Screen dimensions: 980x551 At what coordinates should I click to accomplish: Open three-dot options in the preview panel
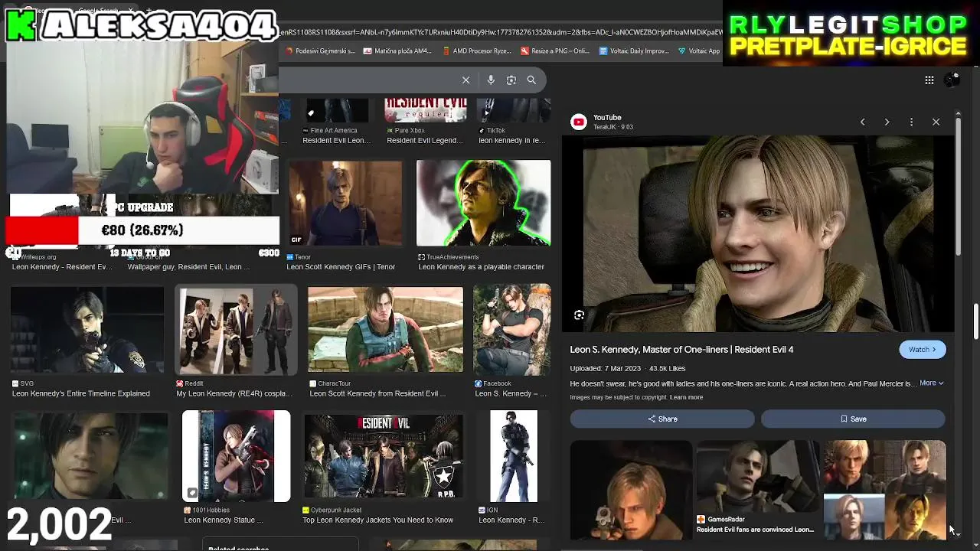(x=911, y=122)
